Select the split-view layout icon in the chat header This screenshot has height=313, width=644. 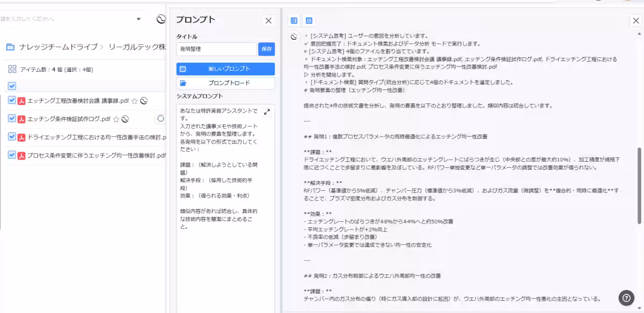[293, 20]
